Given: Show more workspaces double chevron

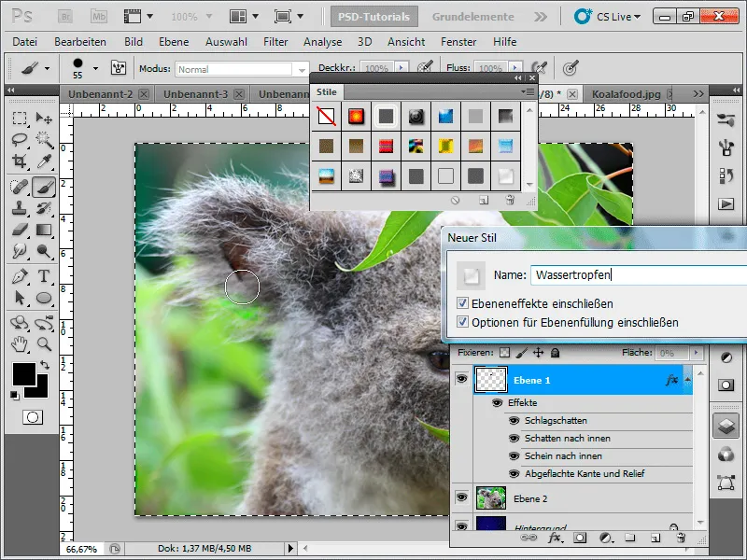Looking at the screenshot, I should [541, 17].
